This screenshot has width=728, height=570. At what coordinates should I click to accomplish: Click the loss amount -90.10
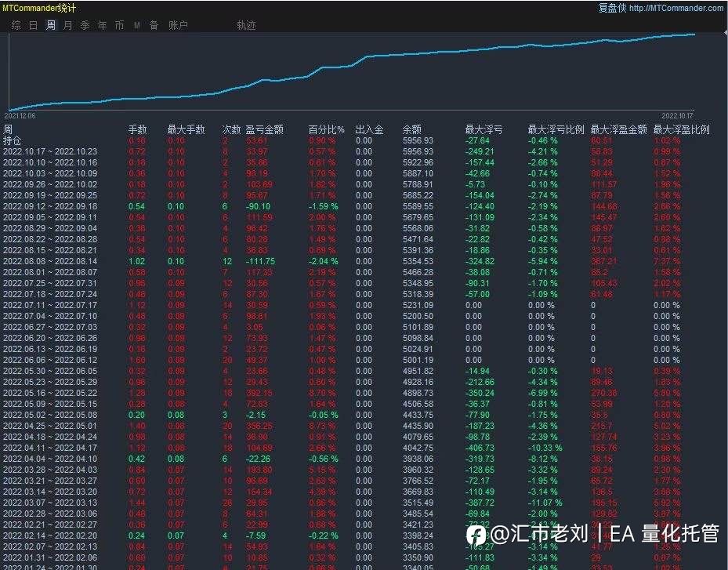pos(258,206)
